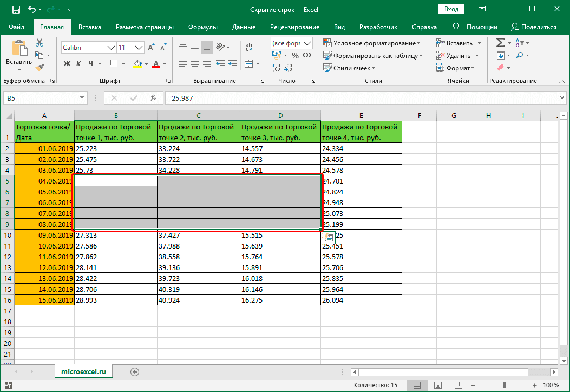The height and width of the screenshot is (392, 570).
Task: Click the Вход sign-in button
Action: pos(451,9)
